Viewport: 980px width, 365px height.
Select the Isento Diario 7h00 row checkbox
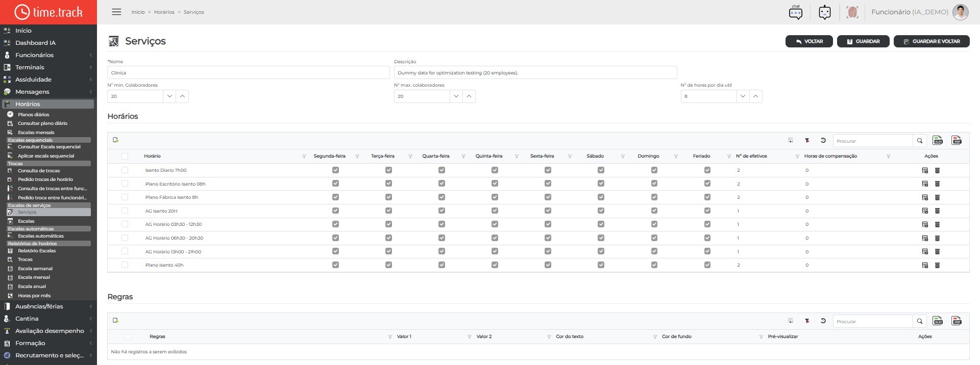click(125, 170)
